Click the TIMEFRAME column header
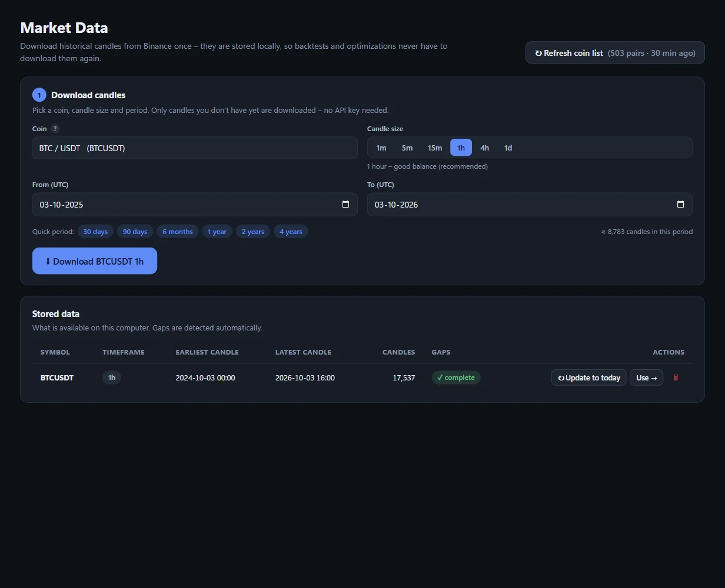 pos(124,352)
